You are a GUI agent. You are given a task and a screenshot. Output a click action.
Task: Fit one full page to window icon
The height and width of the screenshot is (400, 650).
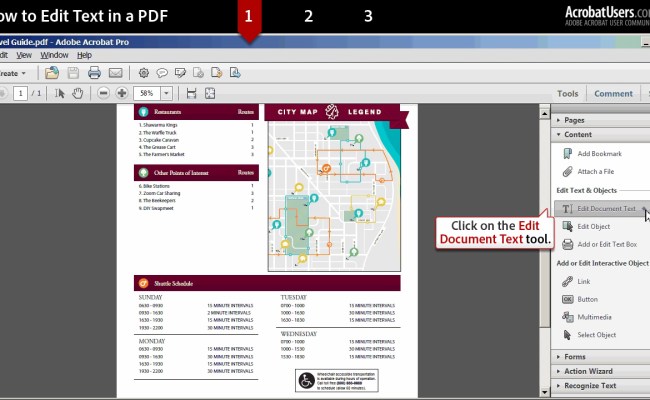210,93
